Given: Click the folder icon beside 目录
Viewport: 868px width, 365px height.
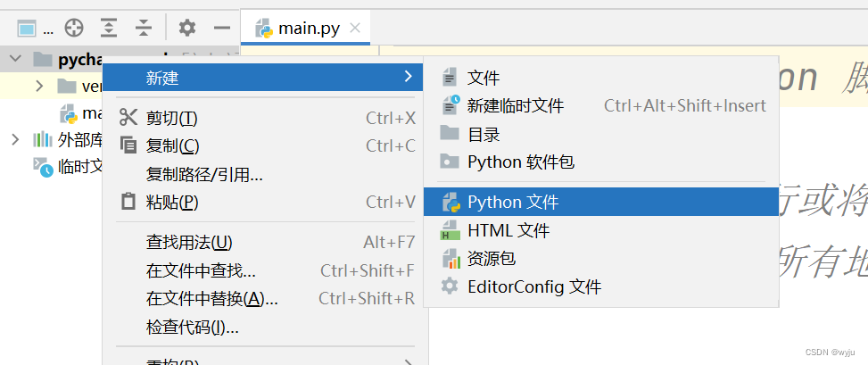Looking at the screenshot, I should tap(450, 133).
